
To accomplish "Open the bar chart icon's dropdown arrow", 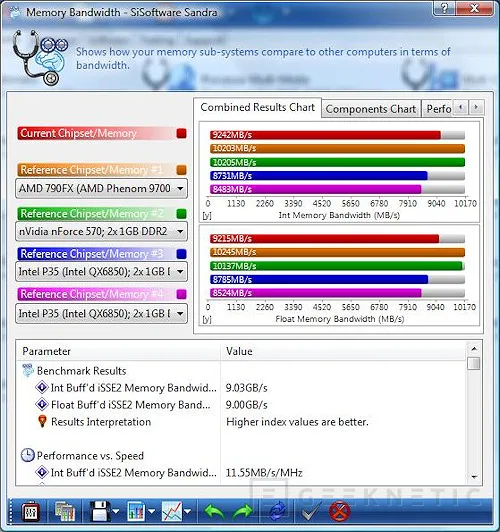I will (152, 511).
